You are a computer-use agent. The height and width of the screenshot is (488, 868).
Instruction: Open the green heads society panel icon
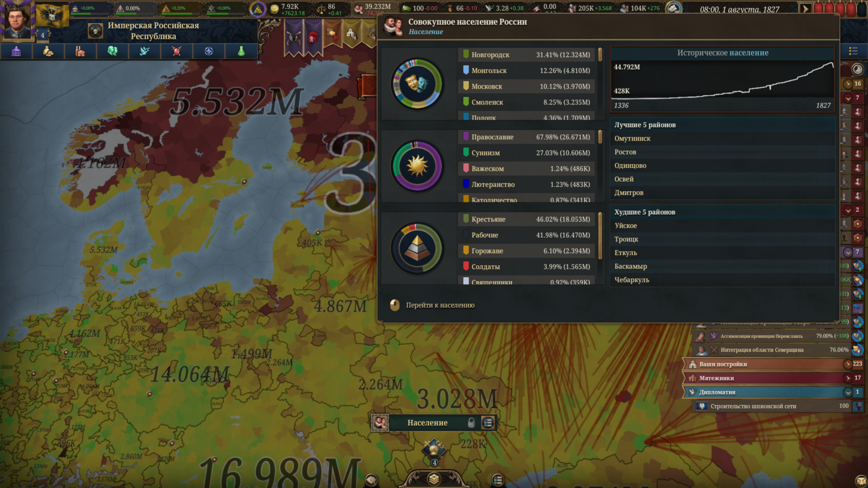112,51
